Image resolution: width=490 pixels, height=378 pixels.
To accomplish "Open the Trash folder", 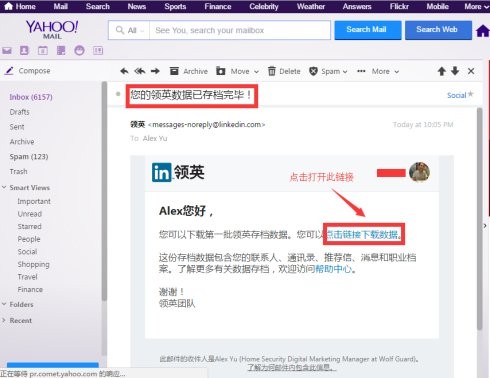I will (x=18, y=172).
